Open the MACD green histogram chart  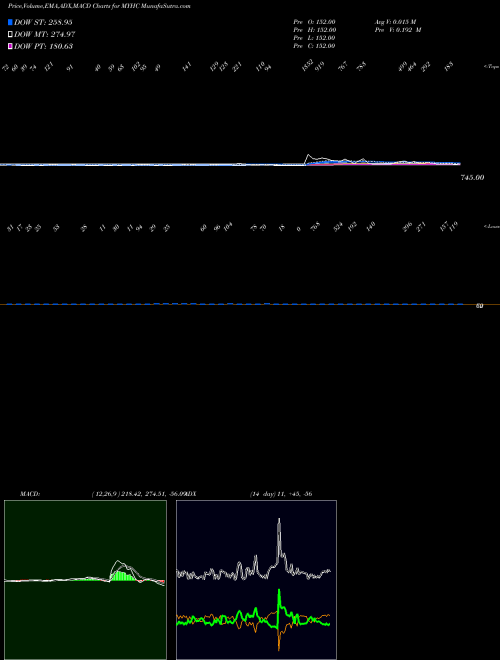tap(85, 580)
